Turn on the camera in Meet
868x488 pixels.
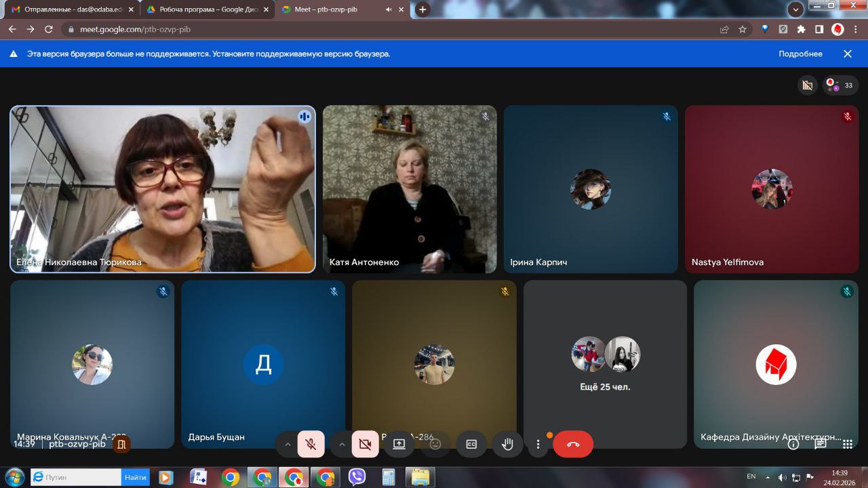coord(365,444)
